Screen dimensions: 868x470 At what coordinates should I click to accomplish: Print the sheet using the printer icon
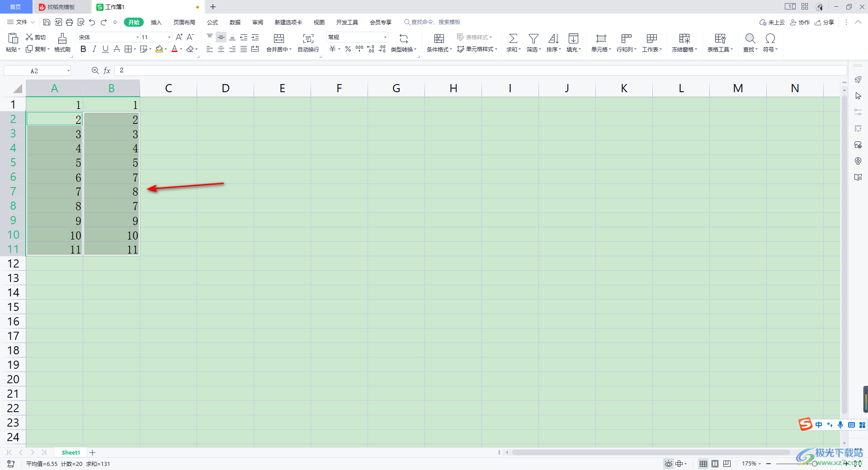(69, 22)
